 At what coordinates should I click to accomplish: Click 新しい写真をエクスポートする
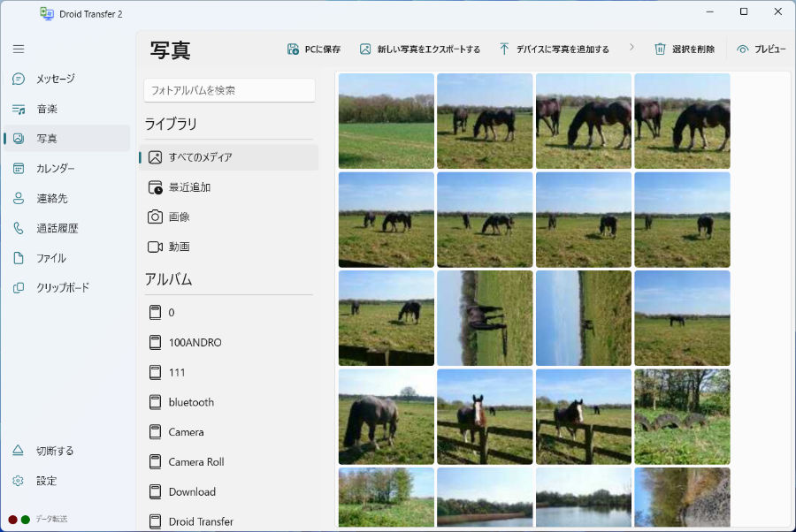tap(419, 49)
